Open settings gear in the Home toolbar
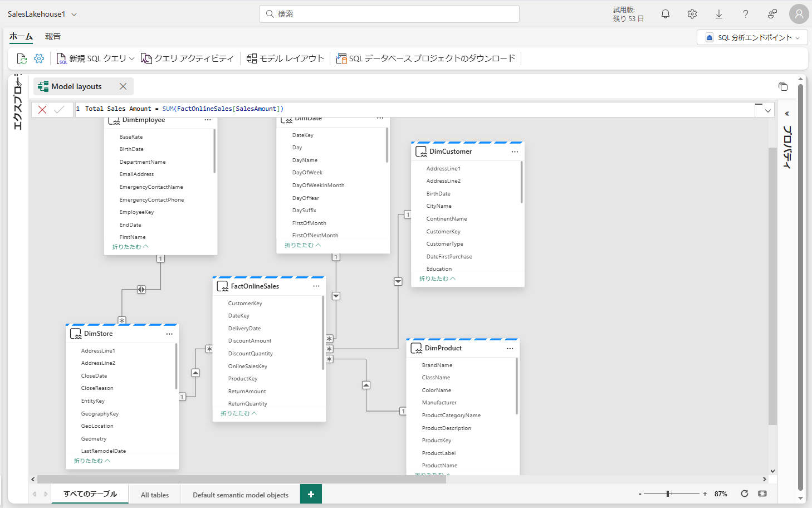The width and height of the screenshot is (812, 508). [x=39, y=58]
